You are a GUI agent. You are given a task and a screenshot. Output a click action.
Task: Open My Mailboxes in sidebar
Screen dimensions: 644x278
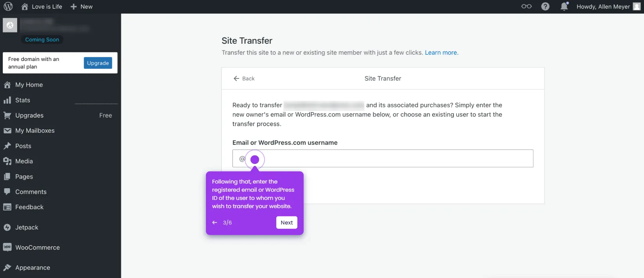(x=35, y=130)
